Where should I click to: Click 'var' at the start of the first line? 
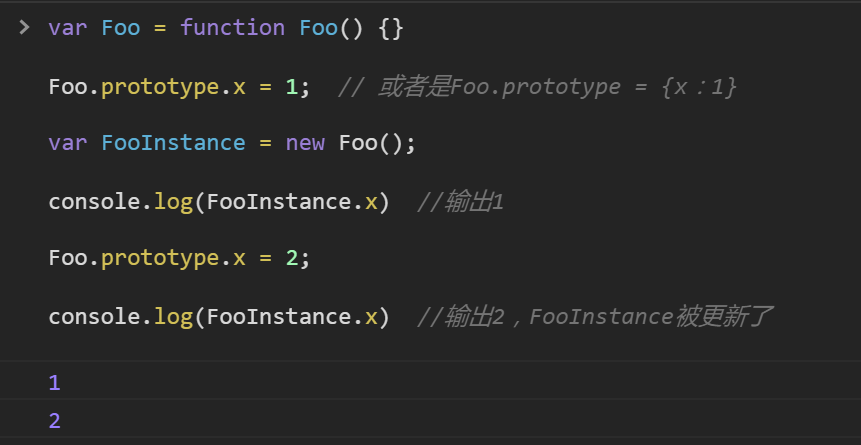[x=68, y=28]
